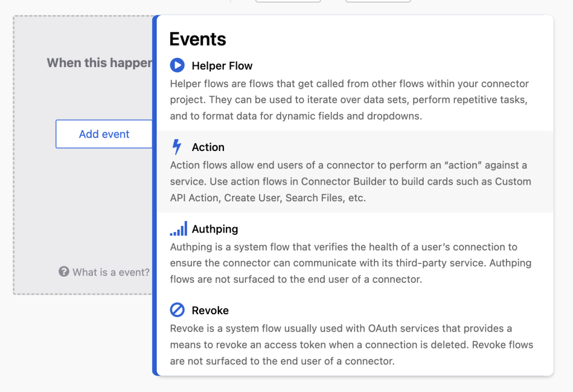Viewport: 573px width, 392px height.
Task: Click the Revoke prohibited circle icon
Action: [177, 310]
